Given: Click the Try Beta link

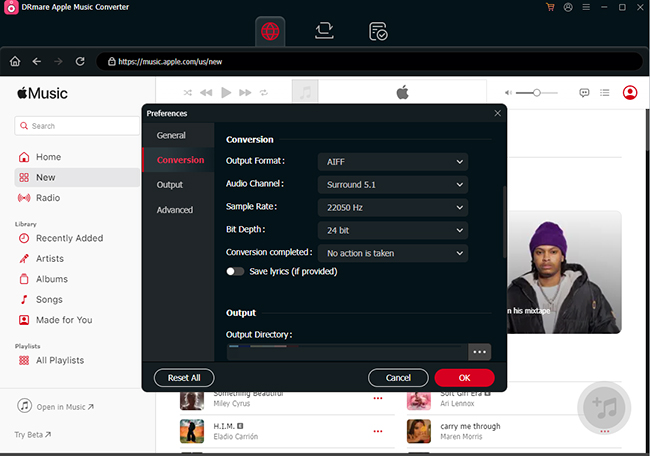Looking at the screenshot, I should (33, 434).
